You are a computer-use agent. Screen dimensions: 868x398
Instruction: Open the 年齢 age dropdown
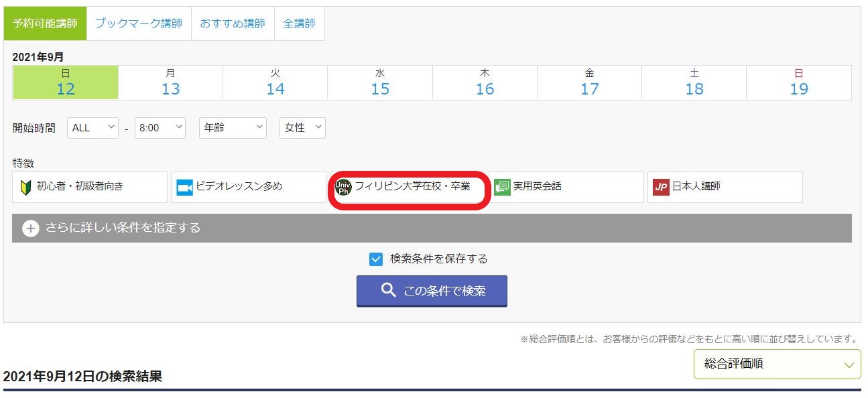(x=233, y=128)
